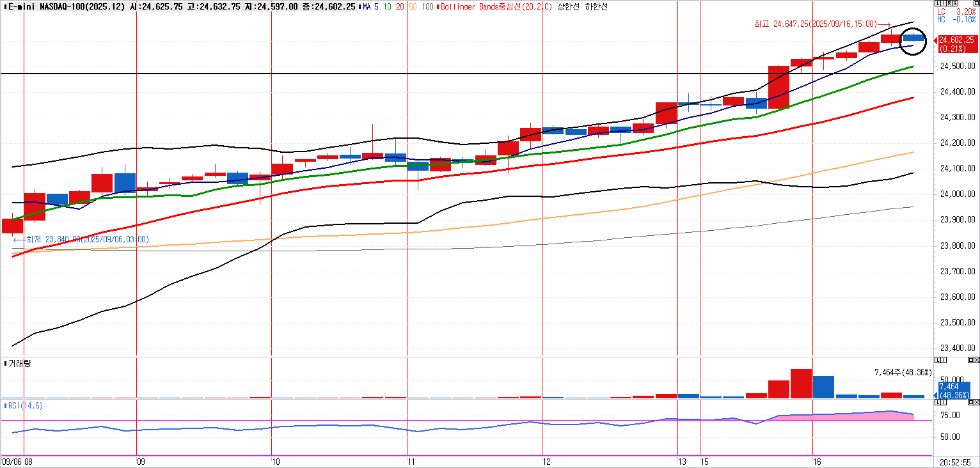This screenshot has height=468, width=980.
Task: Click the L button in price chart header
Action: point(938,4)
